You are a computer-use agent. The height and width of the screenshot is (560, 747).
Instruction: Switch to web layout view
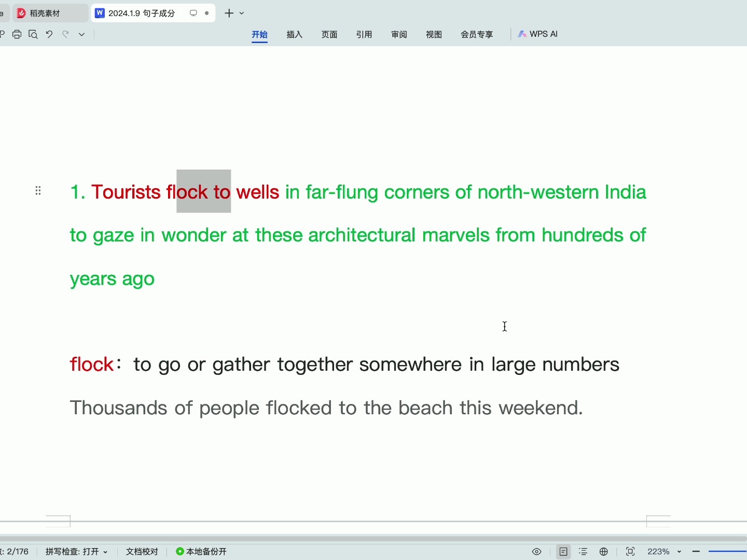tap(604, 552)
